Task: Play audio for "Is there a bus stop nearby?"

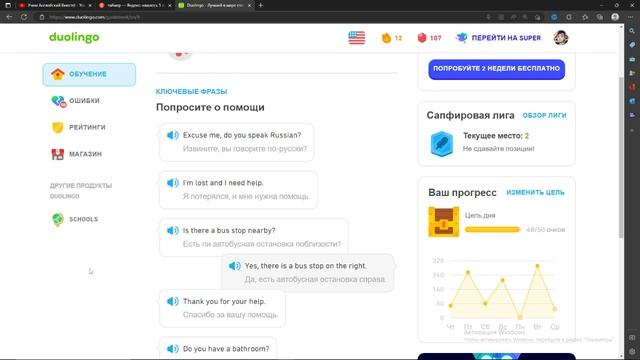Action: click(173, 231)
